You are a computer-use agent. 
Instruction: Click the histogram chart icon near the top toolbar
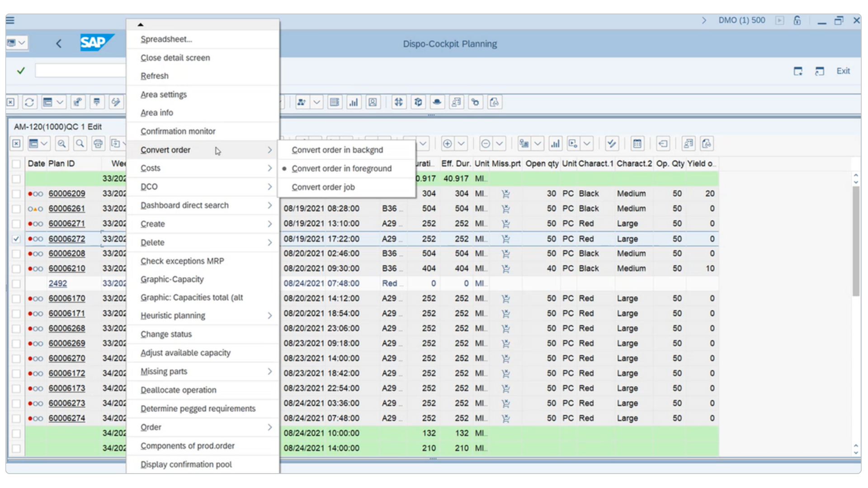354,102
